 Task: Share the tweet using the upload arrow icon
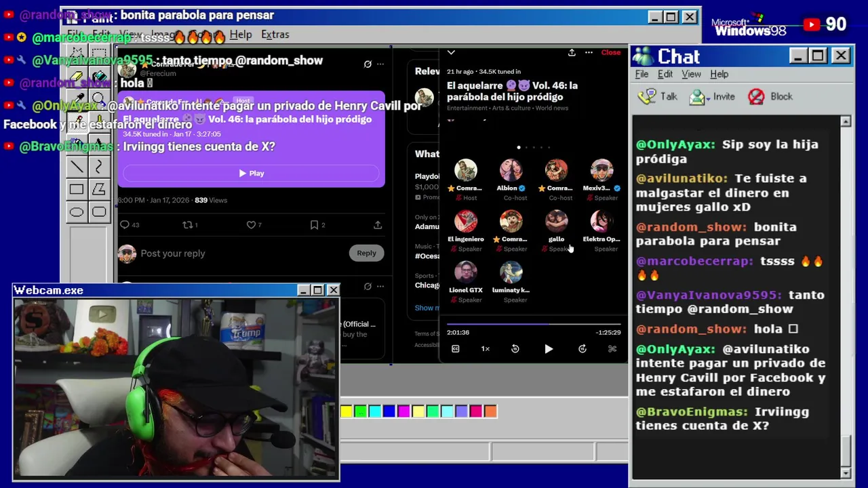pos(377,224)
